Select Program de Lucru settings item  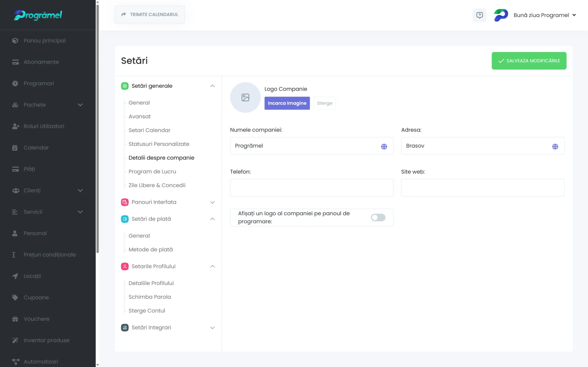point(152,171)
